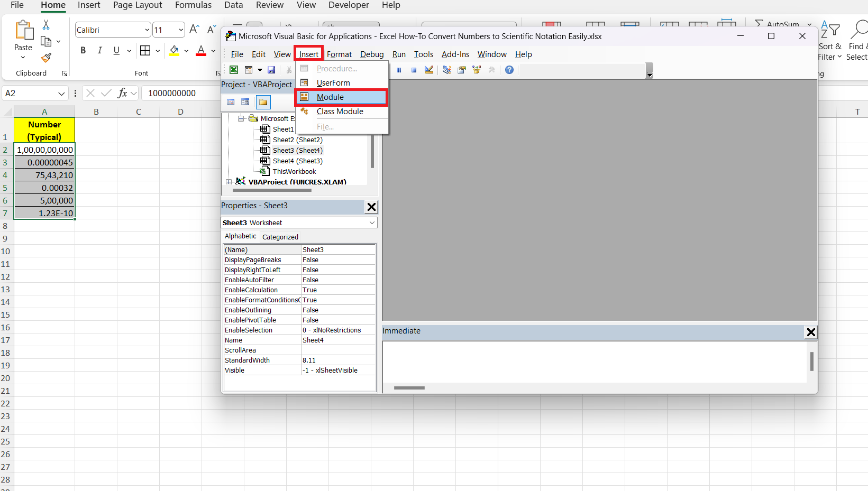
Task: Click the Format Painter brush icon
Action: (46, 58)
